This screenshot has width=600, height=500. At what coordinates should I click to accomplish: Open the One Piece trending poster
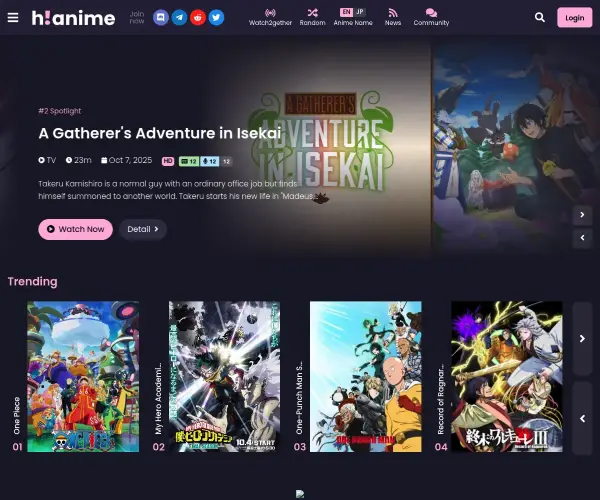(x=83, y=376)
